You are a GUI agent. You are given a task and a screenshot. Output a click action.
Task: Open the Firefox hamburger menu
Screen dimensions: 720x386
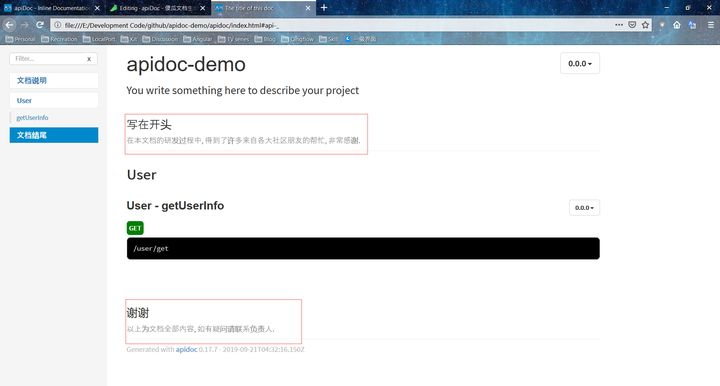710,25
